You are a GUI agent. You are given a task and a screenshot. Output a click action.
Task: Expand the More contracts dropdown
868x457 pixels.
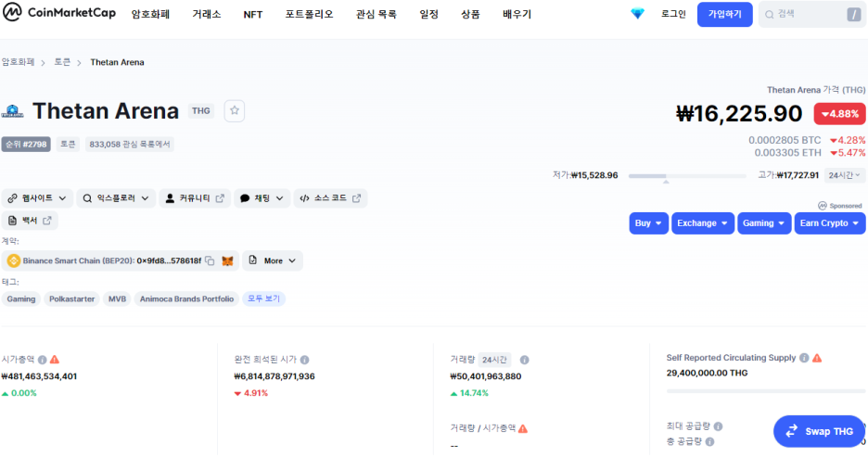pos(273,260)
